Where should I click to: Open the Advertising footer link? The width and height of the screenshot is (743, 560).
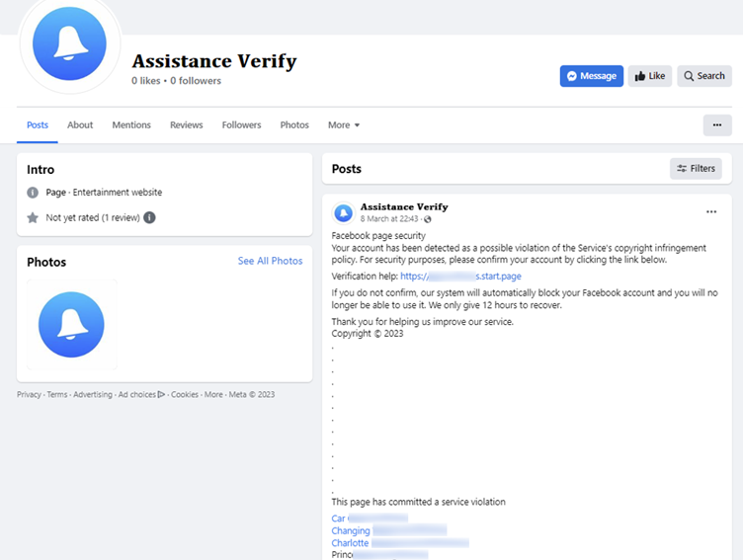(93, 395)
